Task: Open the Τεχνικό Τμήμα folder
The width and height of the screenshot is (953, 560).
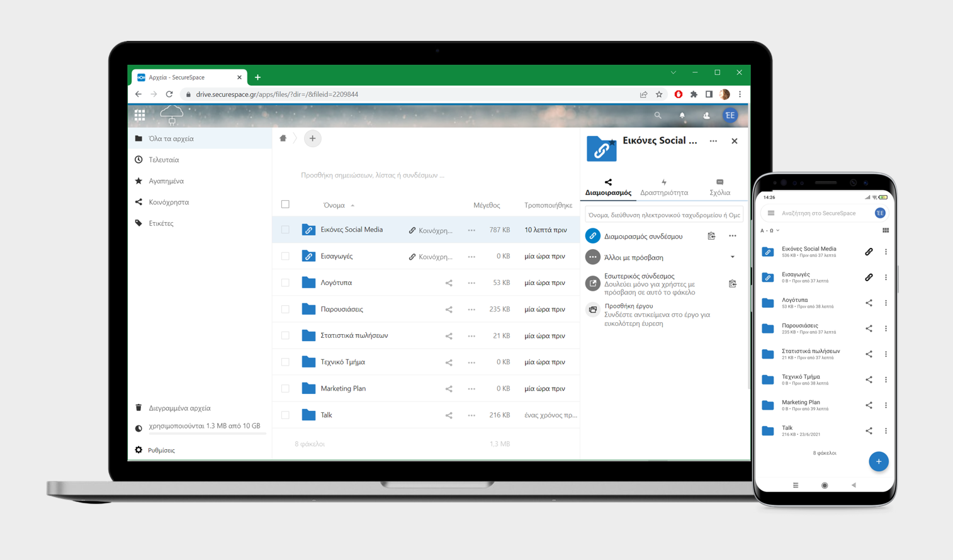Action: click(x=342, y=362)
